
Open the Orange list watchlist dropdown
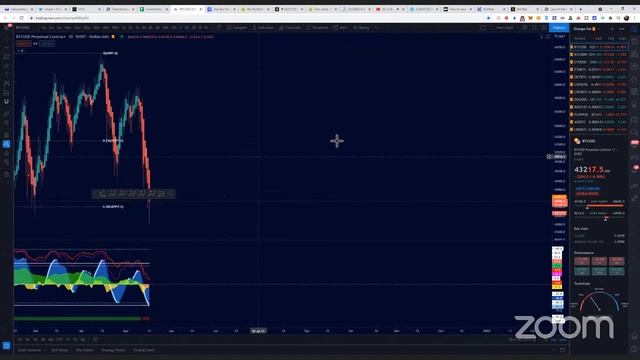586,29
